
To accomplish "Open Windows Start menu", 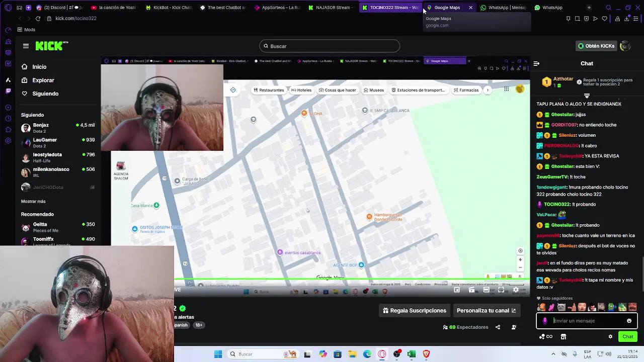I will (218, 354).
